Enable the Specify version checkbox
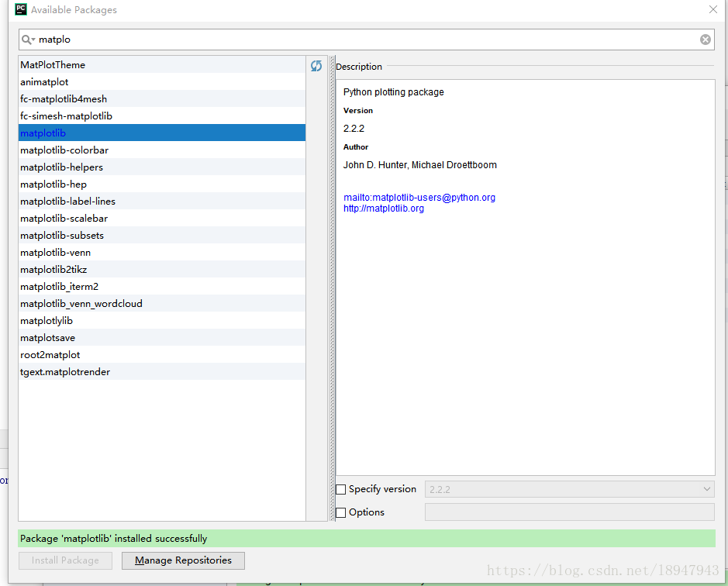 (x=341, y=490)
